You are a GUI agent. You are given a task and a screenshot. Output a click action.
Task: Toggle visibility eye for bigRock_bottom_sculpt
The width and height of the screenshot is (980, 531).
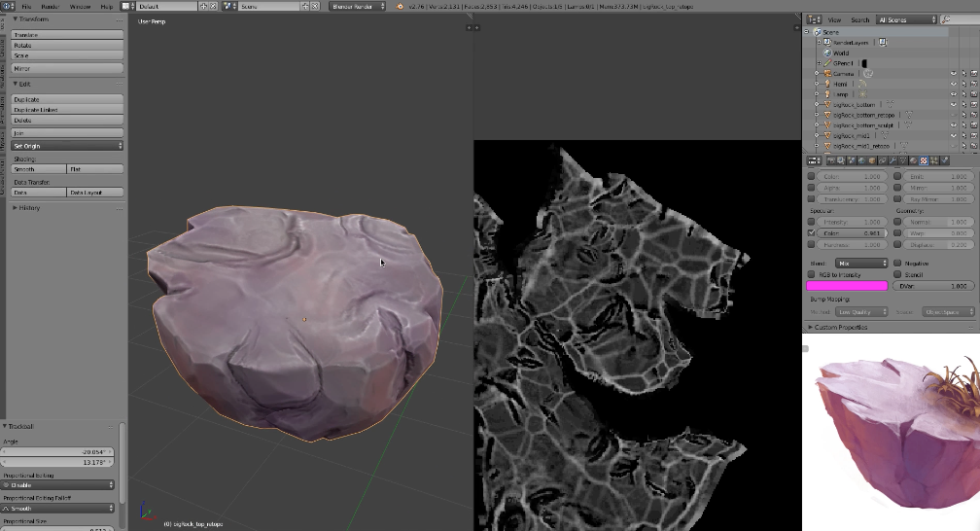[953, 125]
